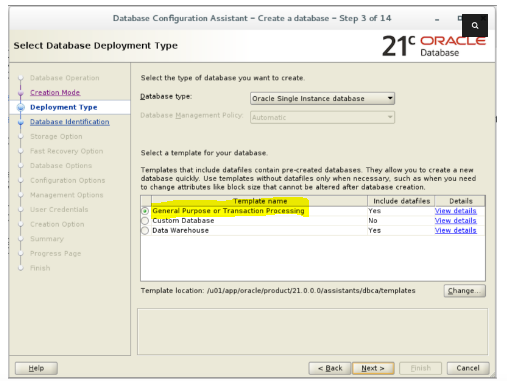Go to the Creation Mode step
The height and width of the screenshot is (381, 507).
(x=55, y=93)
